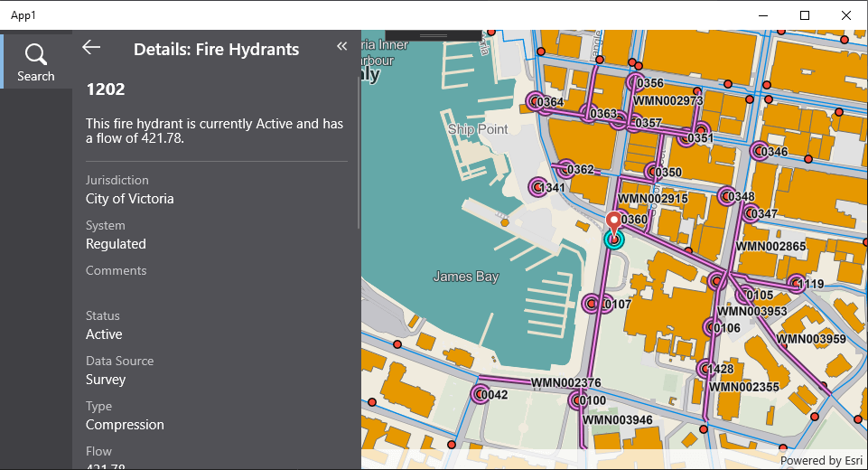Select hydrant marker 1341 on map
The height and width of the screenshot is (470, 868).
point(537,188)
